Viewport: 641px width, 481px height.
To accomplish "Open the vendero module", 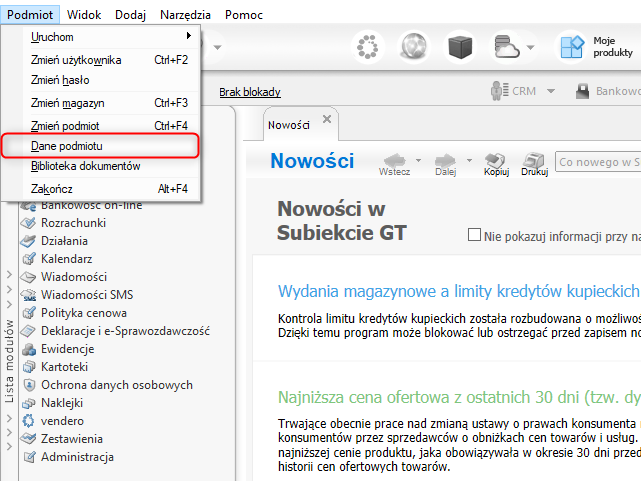I will 63,421.
